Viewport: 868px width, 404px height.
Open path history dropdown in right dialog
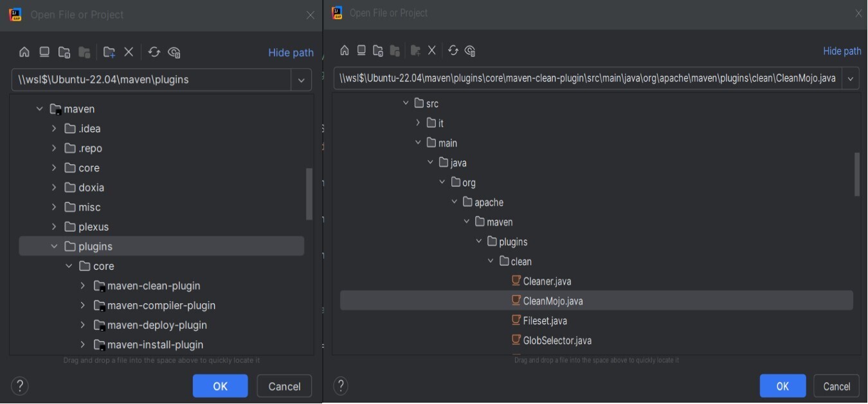pyautogui.click(x=851, y=78)
